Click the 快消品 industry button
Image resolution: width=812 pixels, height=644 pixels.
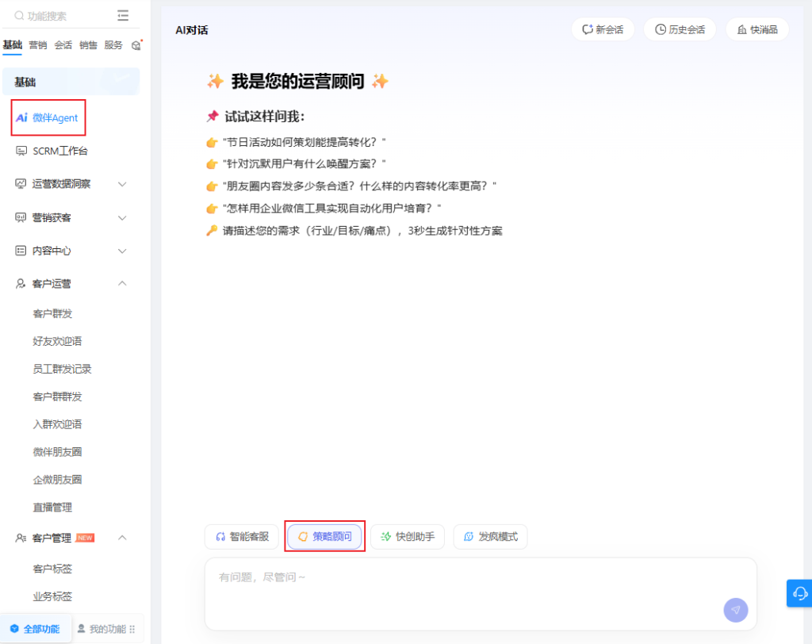pyautogui.click(x=757, y=29)
